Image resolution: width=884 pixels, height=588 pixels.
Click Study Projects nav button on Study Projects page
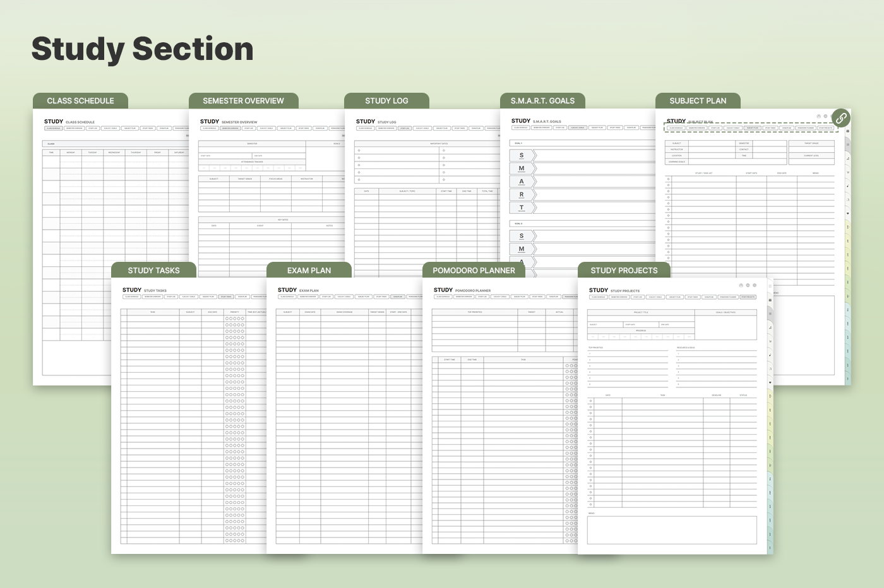[x=748, y=297]
